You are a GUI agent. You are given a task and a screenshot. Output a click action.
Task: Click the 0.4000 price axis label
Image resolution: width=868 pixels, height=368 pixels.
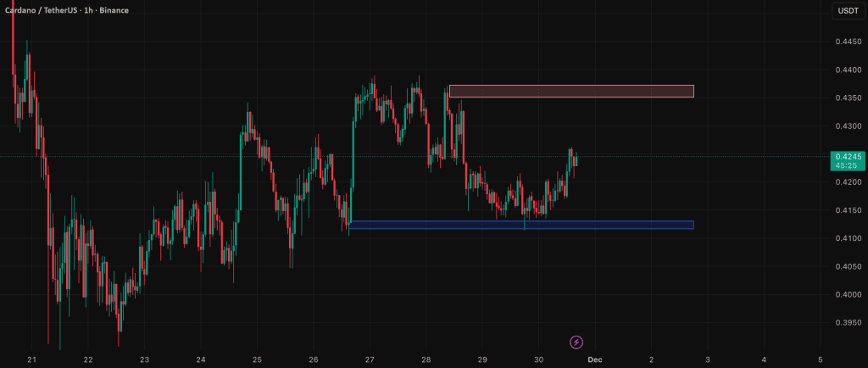(848, 294)
